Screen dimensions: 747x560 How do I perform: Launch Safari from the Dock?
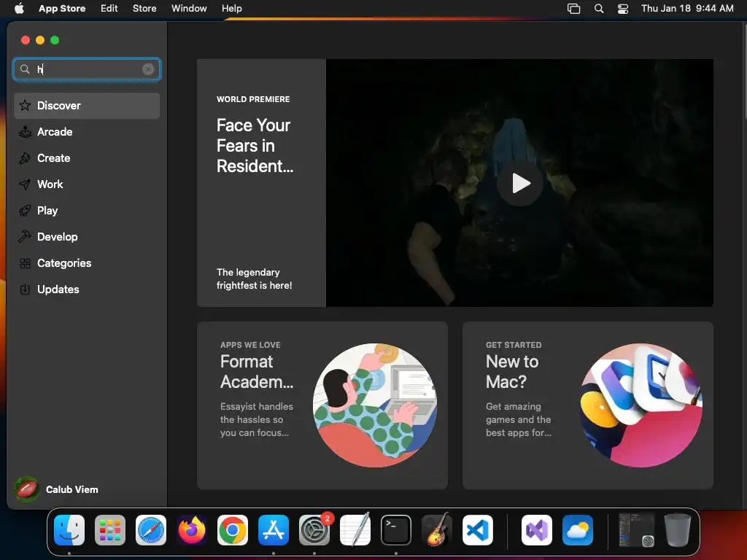[151, 530]
